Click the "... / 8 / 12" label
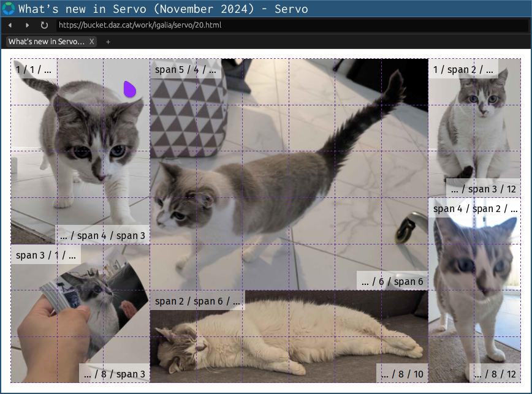532x394 pixels. click(x=496, y=373)
